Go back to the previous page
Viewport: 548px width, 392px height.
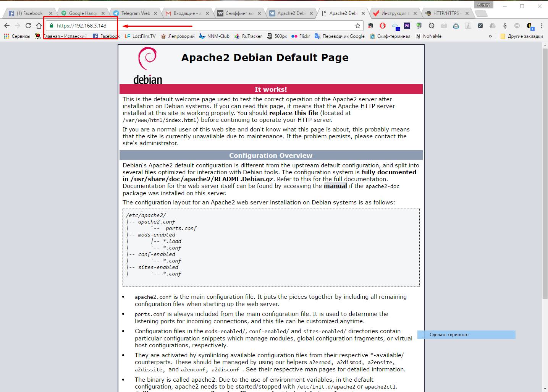pyautogui.click(x=7, y=26)
